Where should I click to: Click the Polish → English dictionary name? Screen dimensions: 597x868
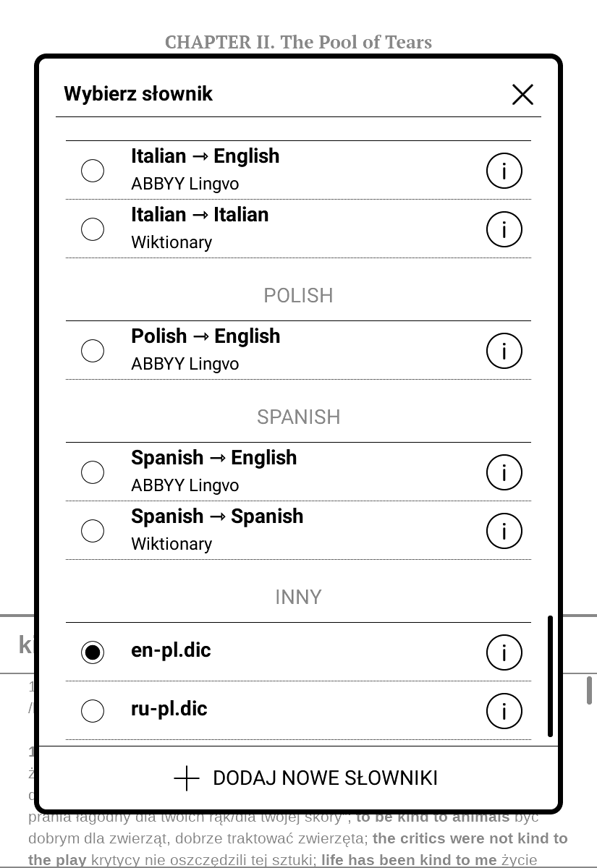206,336
